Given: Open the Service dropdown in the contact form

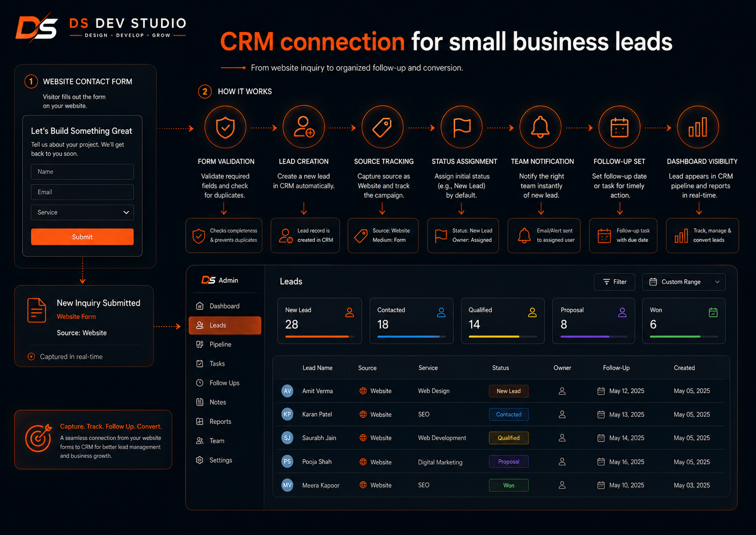Looking at the screenshot, I should click(x=82, y=212).
